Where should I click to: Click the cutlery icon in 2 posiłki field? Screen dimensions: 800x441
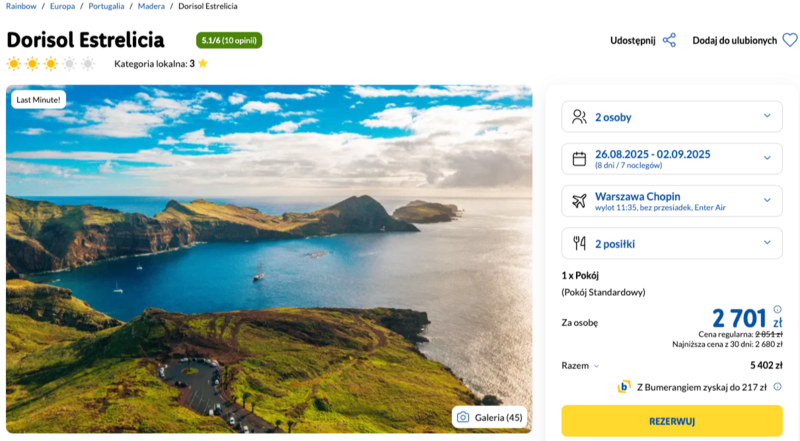coord(579,243)
